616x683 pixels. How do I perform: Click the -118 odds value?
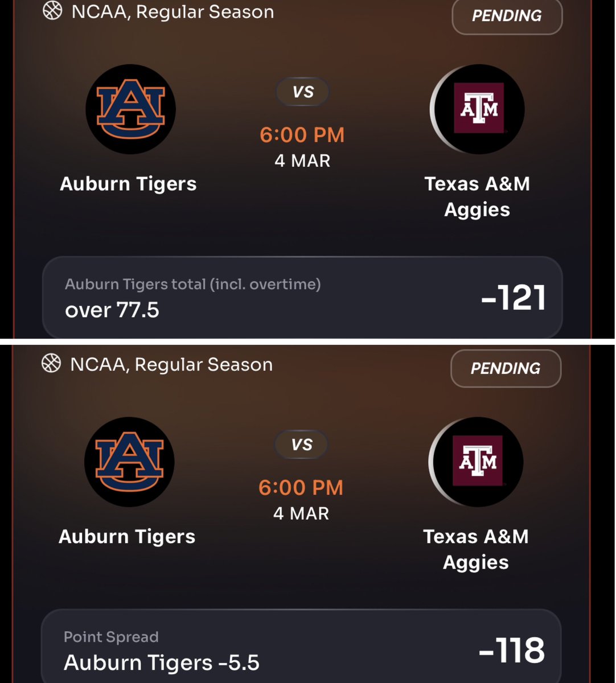click(x=512, y=650)
